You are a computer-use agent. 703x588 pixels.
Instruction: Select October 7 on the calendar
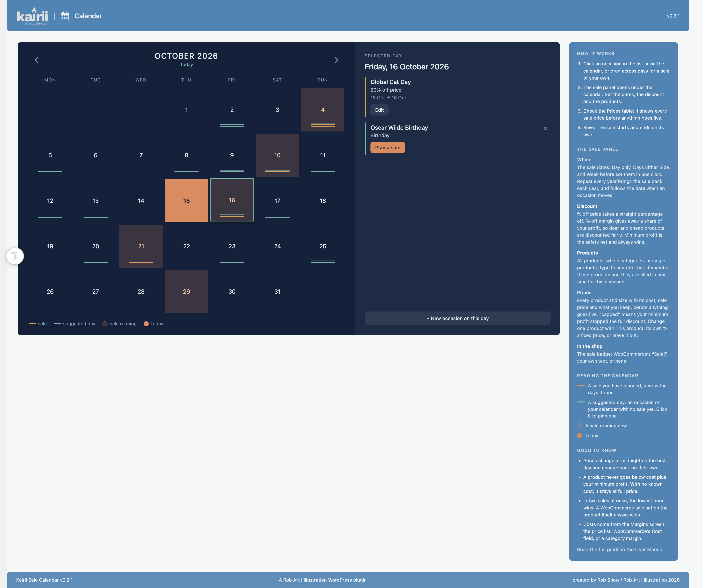(141, 155)
